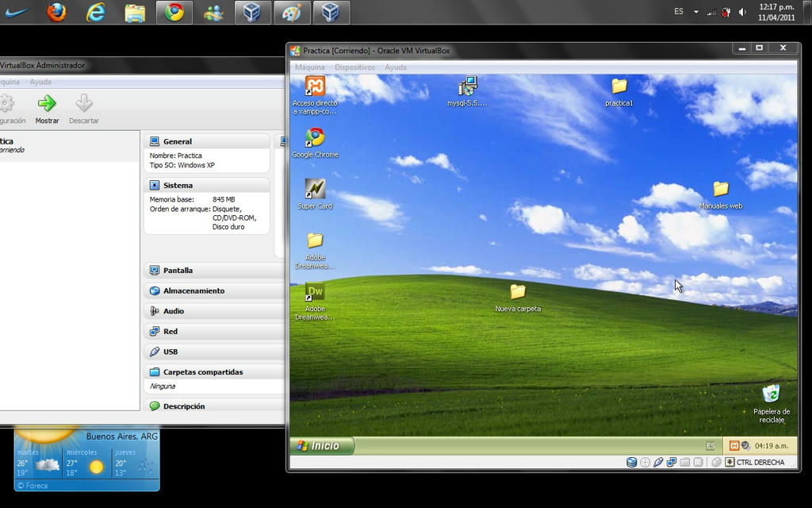Switch to Chrome in the Windows 7 taskbar
The width and height of the screenshot is (812, 508).
[174, 13]
